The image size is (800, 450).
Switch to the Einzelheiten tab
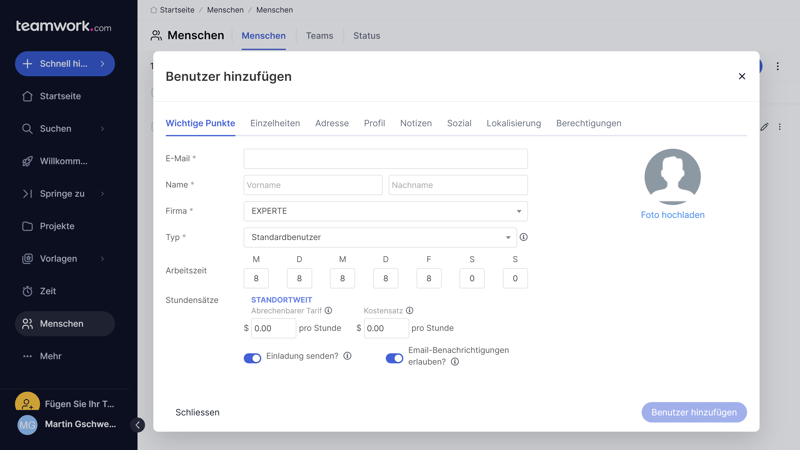[275, 123]
